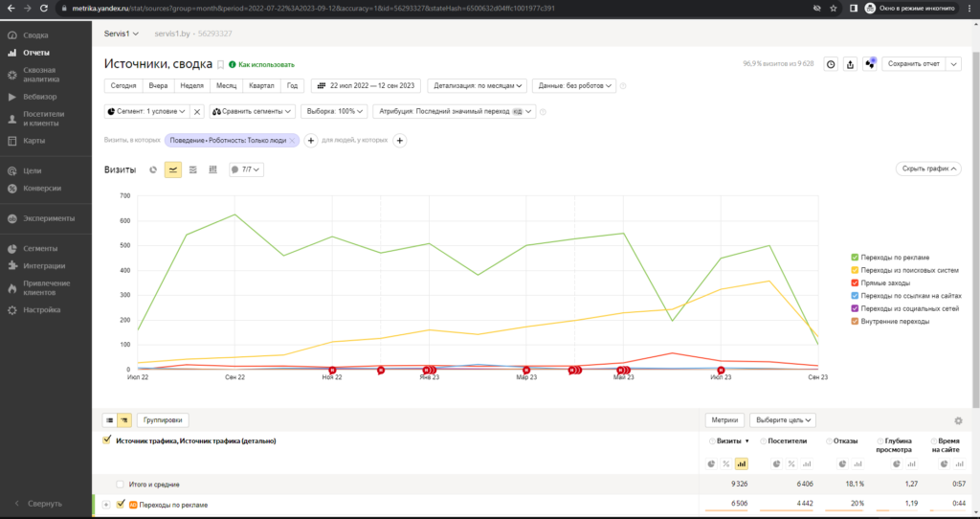This screenshot has width=980, height=519.
Task: Hide the chart with Скрыть график
Action: click(928, 169)
